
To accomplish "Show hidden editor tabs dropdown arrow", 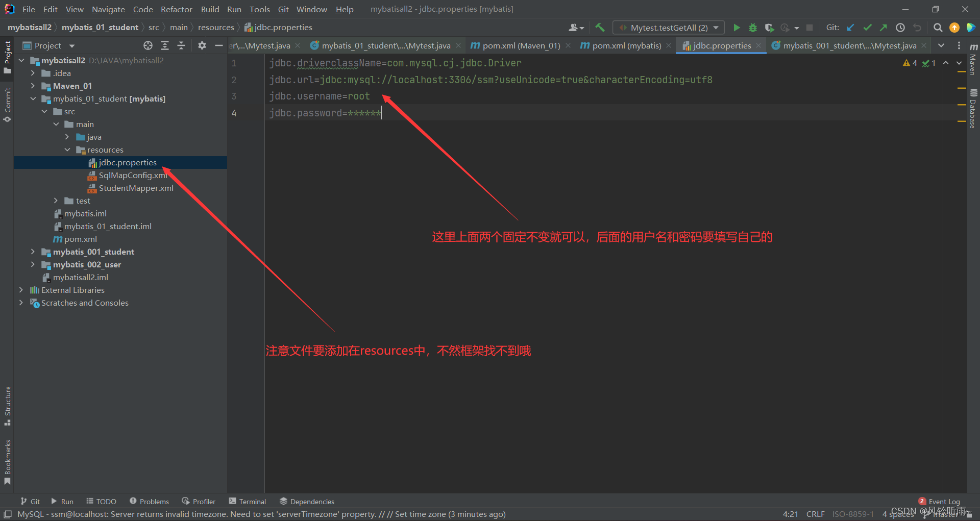I will [x=941, y=45].
